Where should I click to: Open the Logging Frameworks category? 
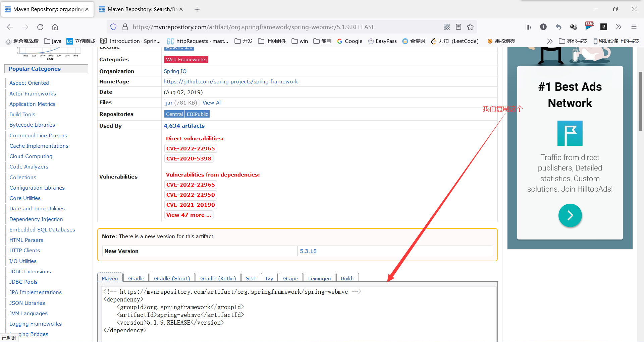click(x=36, y=324)
